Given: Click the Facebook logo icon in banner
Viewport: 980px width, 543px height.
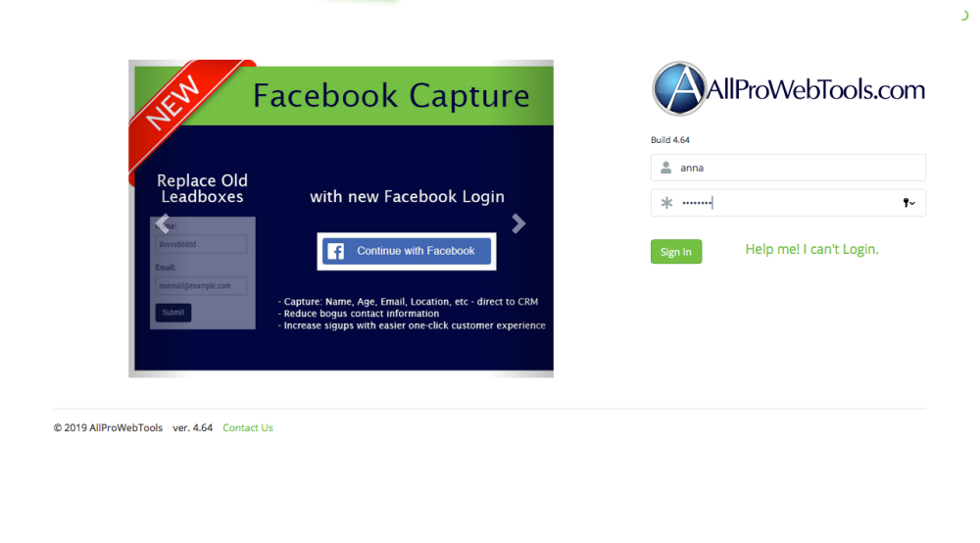Looking at the screenshot, I should (x=335, y=251).
